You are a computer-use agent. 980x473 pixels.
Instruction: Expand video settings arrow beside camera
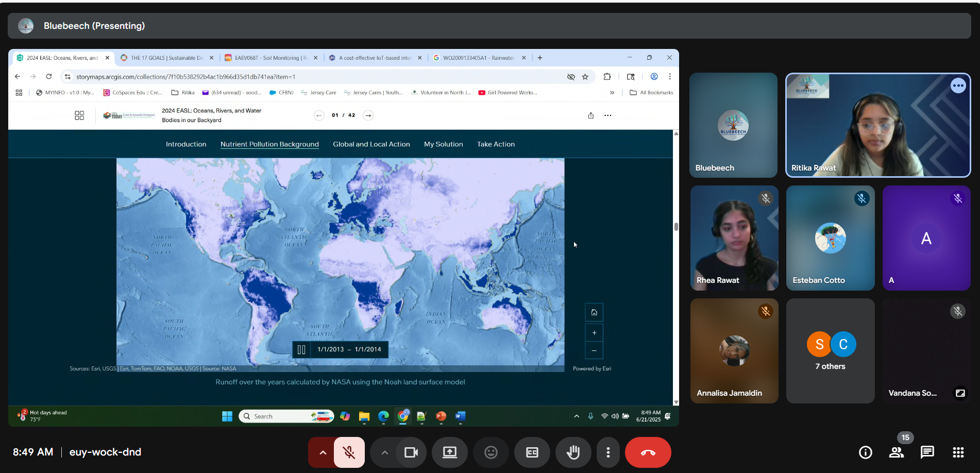(384, 452)
